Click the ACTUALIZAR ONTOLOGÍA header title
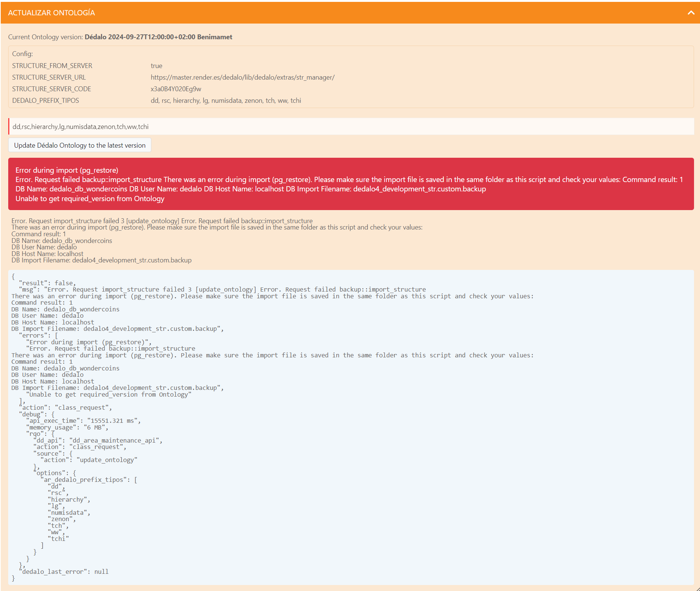This screenshot has height=591, width=700. point(52,13)
